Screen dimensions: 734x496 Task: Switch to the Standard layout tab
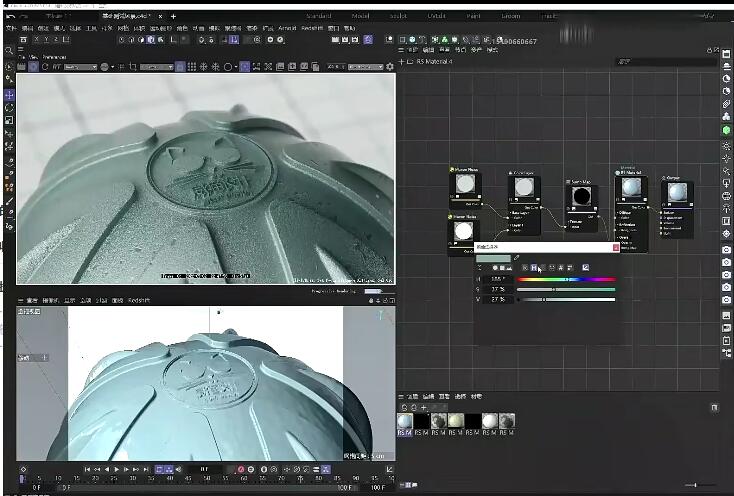pyautogui.click(x=318, y=16)
